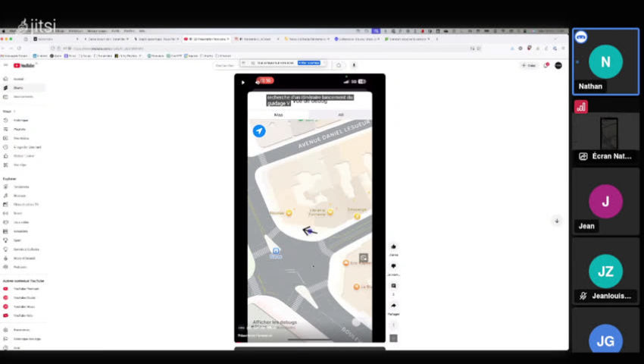Open the YouTube account avatar menu

coord(558,65)
